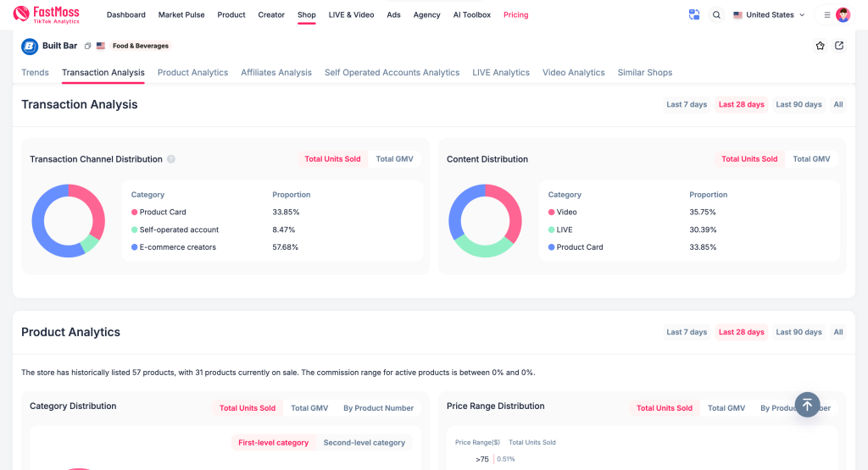Viewport: 868px width, 470px height.
Task: Open the AI Toolbox menu
Action: coord(472,15)
